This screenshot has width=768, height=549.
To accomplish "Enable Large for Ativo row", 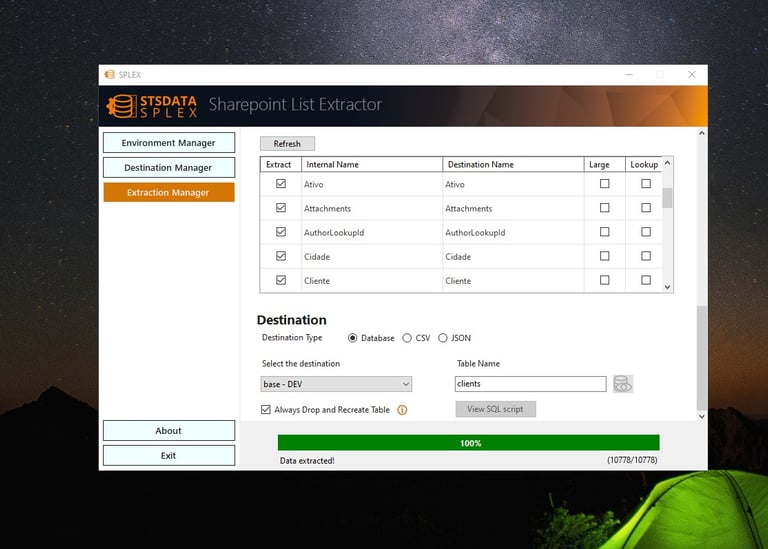I will [604, 184].
